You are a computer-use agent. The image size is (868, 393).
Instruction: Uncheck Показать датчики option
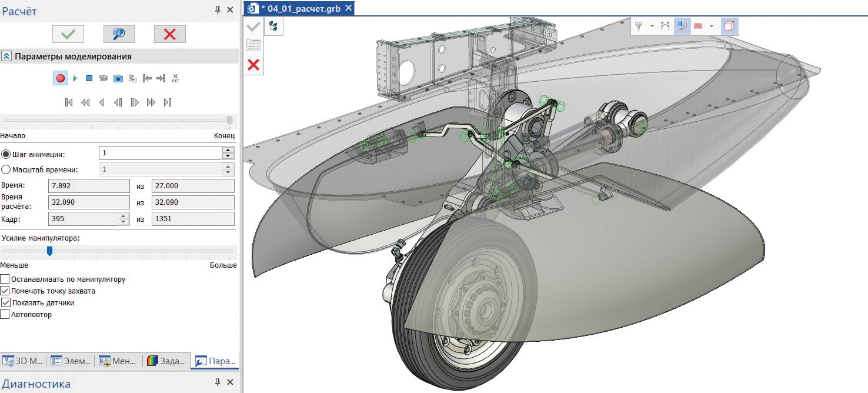point(5,302)
